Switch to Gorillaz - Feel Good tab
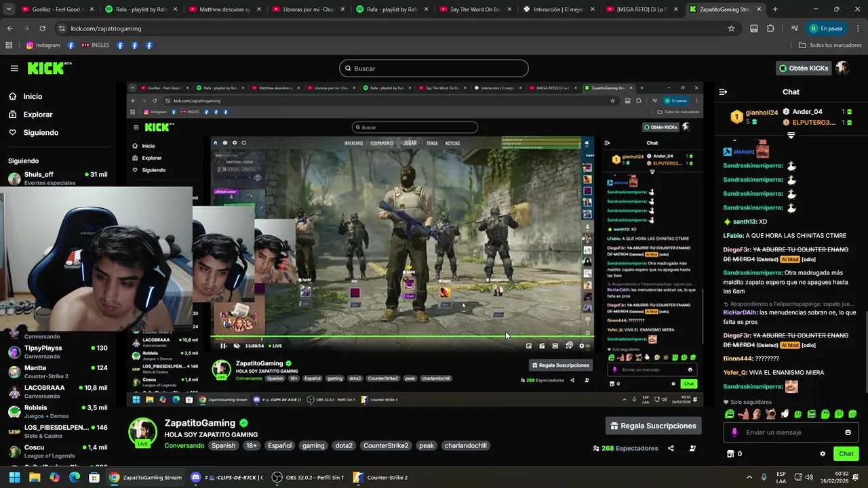 point(56,9)
